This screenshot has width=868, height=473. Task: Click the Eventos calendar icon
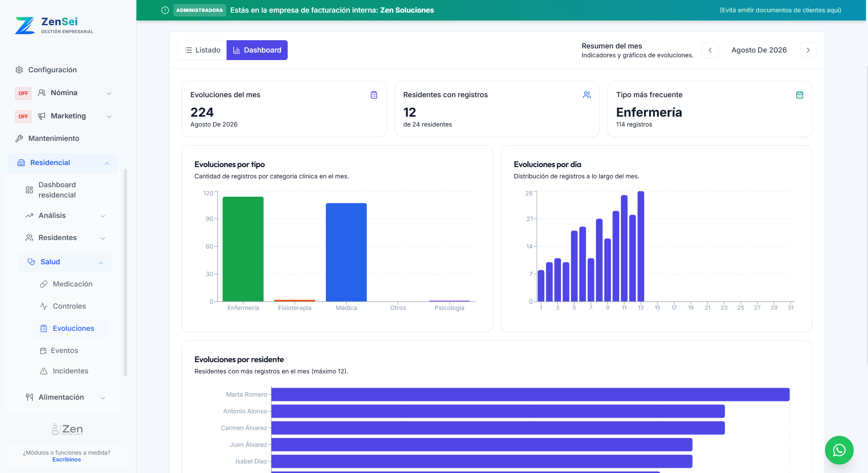[x=43, y=351]
